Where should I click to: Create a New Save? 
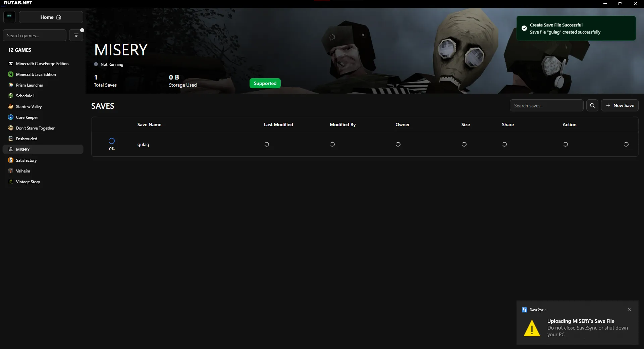point(620,105)
